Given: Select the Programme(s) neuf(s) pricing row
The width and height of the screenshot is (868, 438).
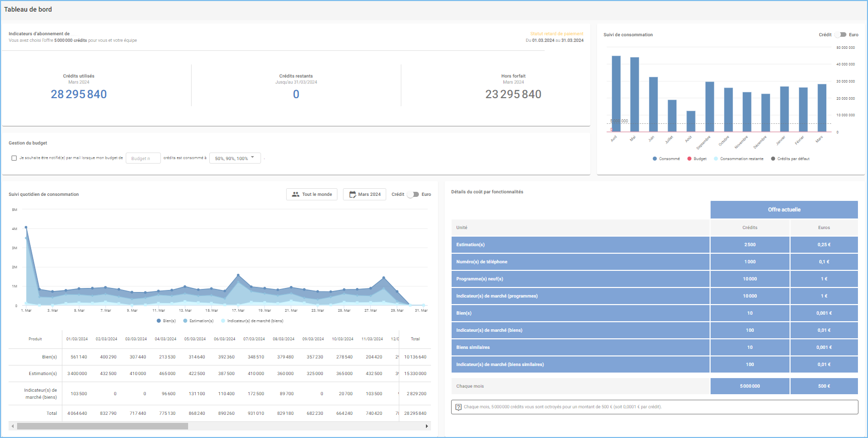Looking at the screenshot, I should [x=654, y=279].
